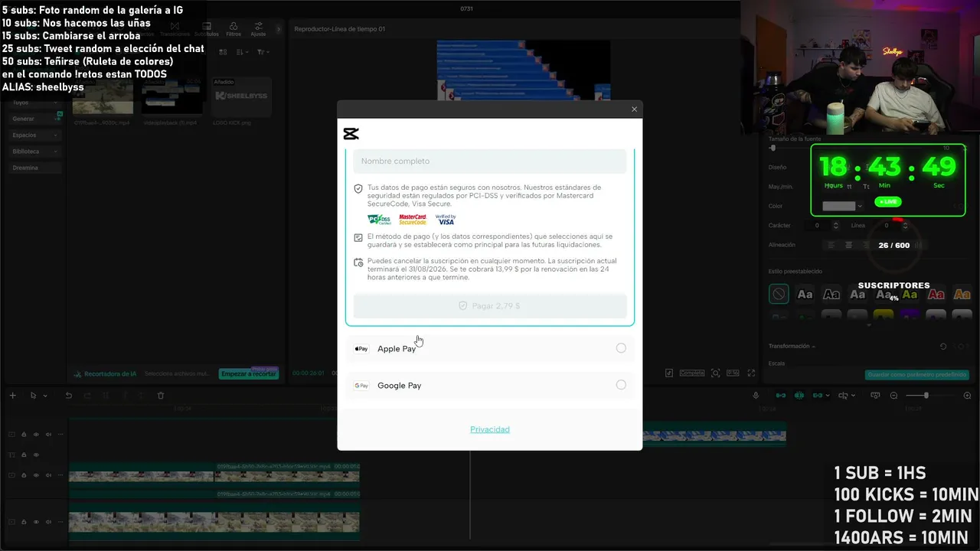Click the Pagar 2,79 $ button
Screen dimensions: 980x551
490,305
